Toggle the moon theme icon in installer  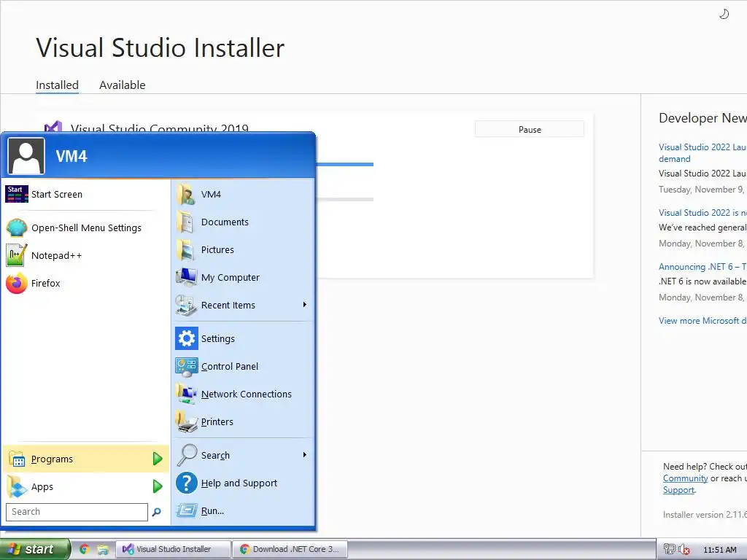click(x=724, y=15)
